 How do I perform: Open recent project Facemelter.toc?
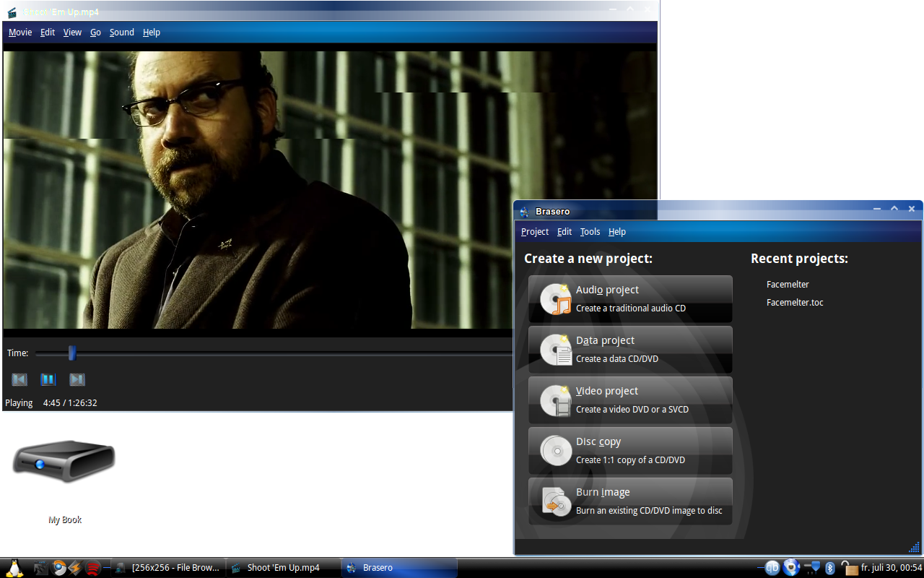[795, 303]
